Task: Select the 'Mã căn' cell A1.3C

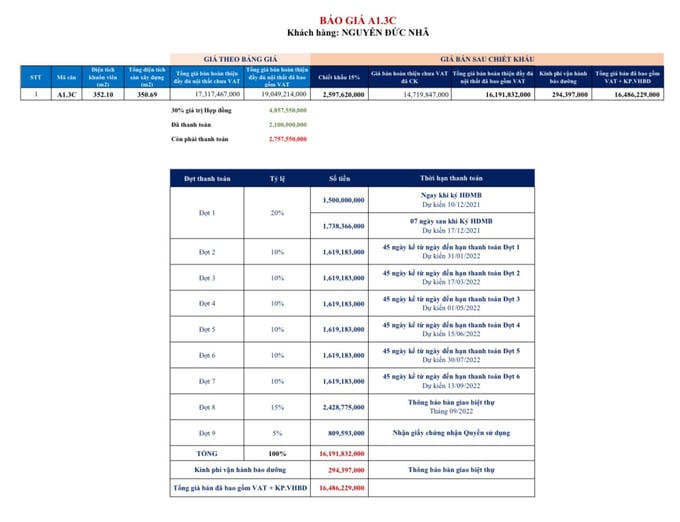Action: click(66, 93)
